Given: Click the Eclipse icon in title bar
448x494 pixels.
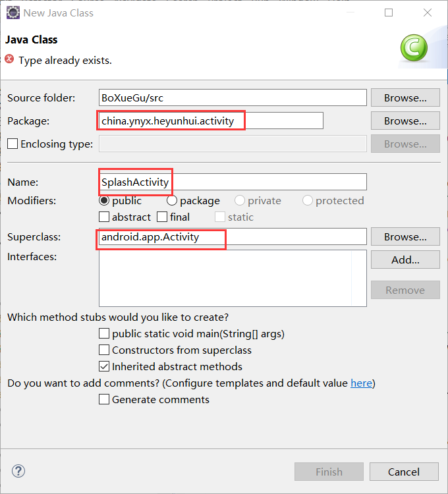Looking at the screenshot, I should click(13, 13).
